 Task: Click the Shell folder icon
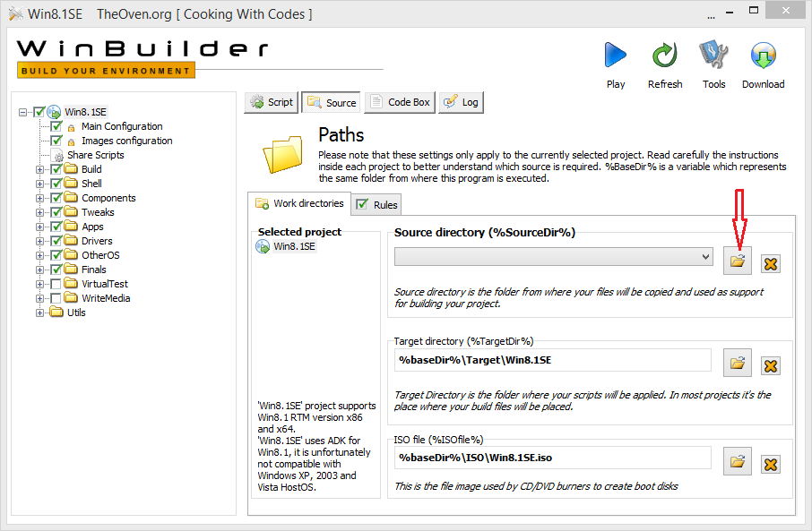point(71,184)
